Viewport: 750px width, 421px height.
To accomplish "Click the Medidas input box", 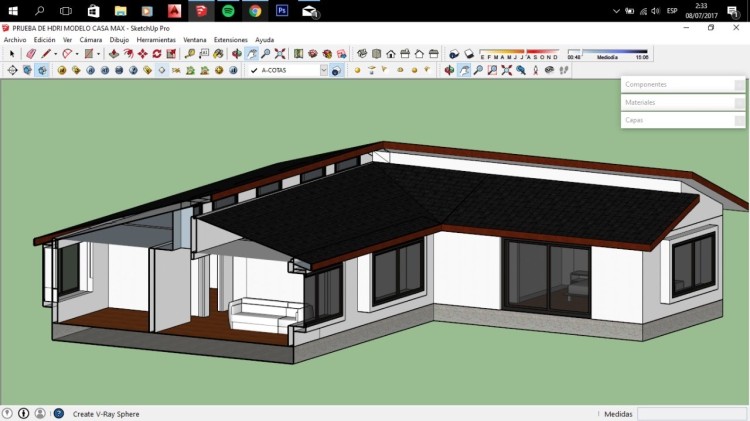I will 692,414.
